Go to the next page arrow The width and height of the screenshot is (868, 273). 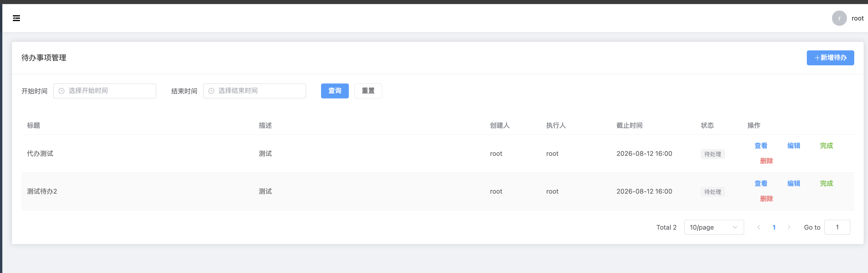click(789, 227)
